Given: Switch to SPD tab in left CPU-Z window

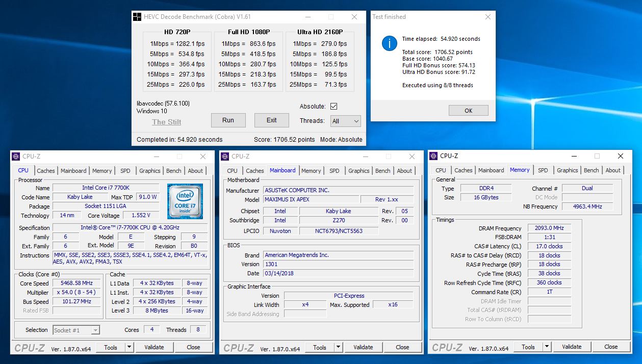Looking at the screenshot, I should (125, 171).
